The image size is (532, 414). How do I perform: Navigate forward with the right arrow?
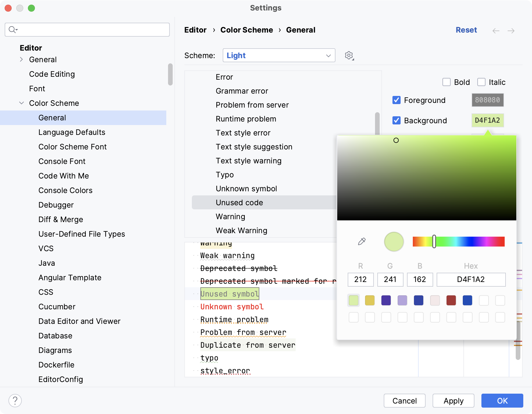511,31
